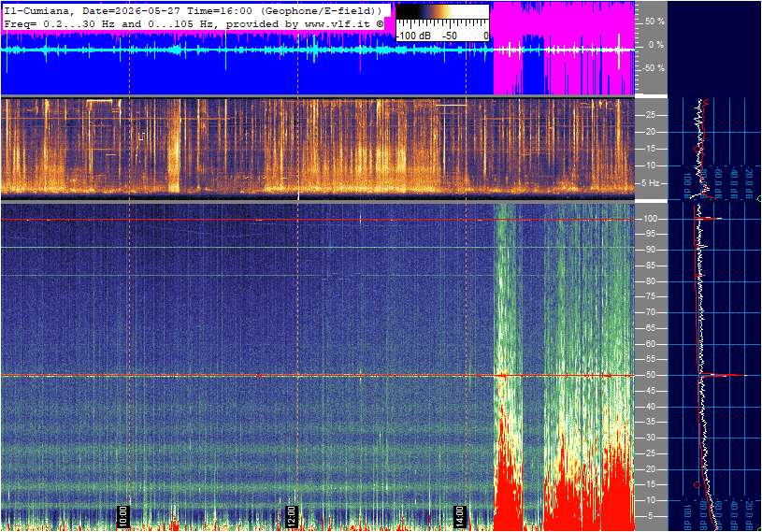Click the '-50' color scale label
Image resolution: width=762 pixels, height=532 pixels.
[x=450, y=36]
